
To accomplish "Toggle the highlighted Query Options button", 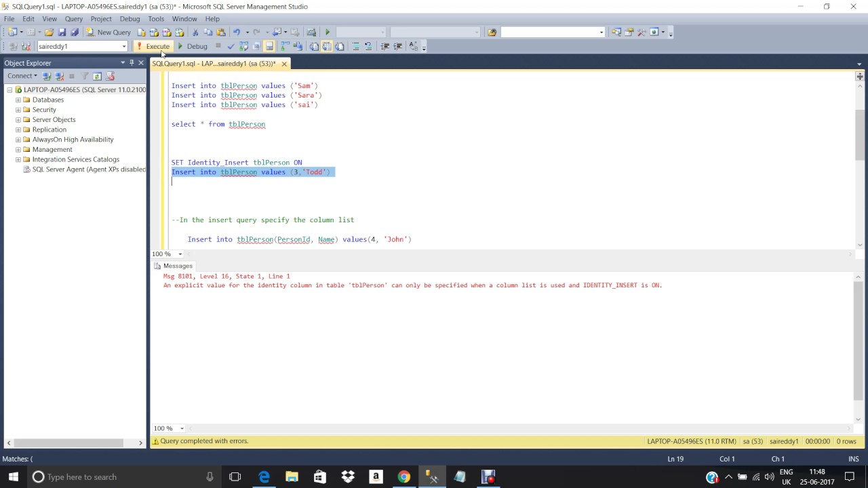I will pos(269,46).
